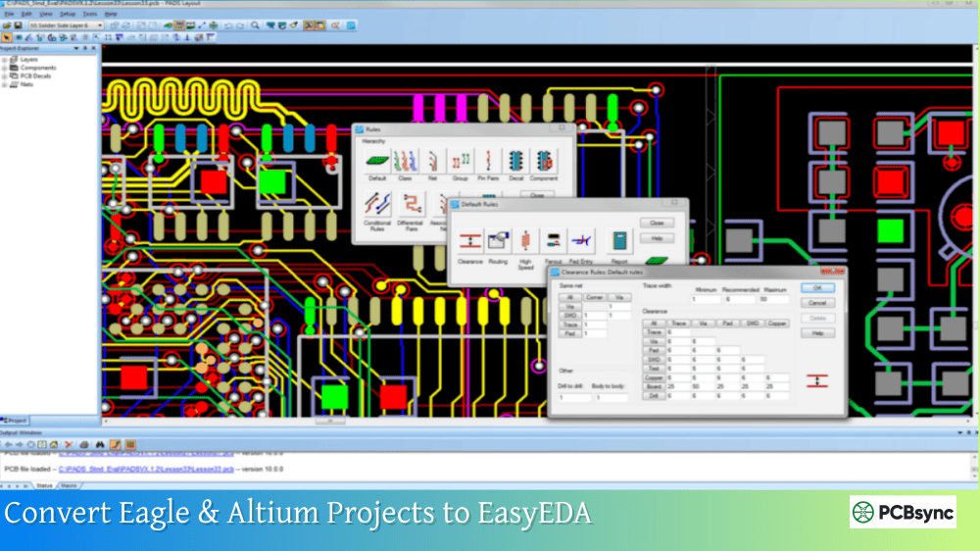
Task: Select the Pin Pairs rules icon
Action: [487, 161]
